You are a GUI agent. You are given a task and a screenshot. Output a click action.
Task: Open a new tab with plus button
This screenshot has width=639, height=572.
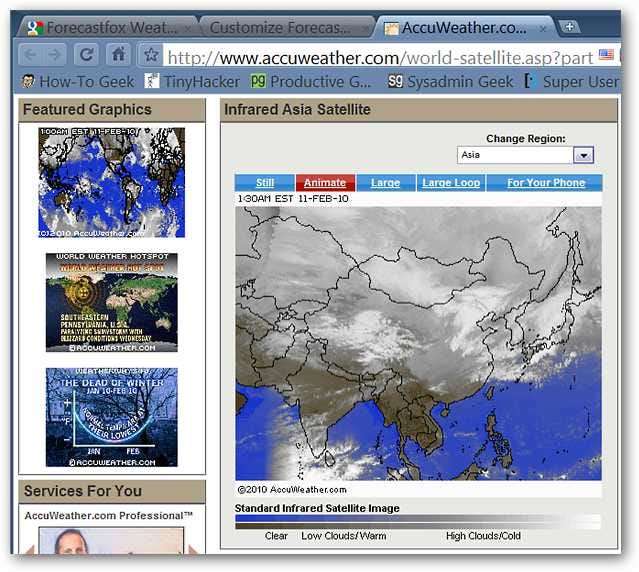pyautogui.click(x=569, y=27)
